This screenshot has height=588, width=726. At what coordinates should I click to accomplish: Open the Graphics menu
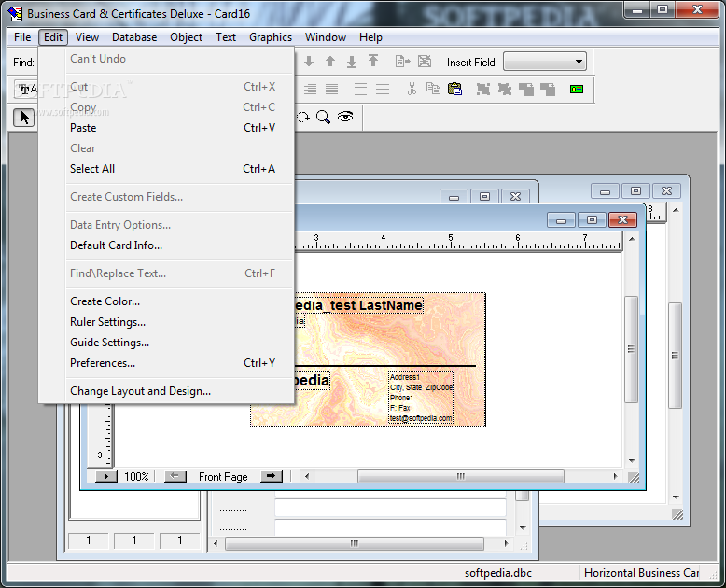[x=271, y=37]
